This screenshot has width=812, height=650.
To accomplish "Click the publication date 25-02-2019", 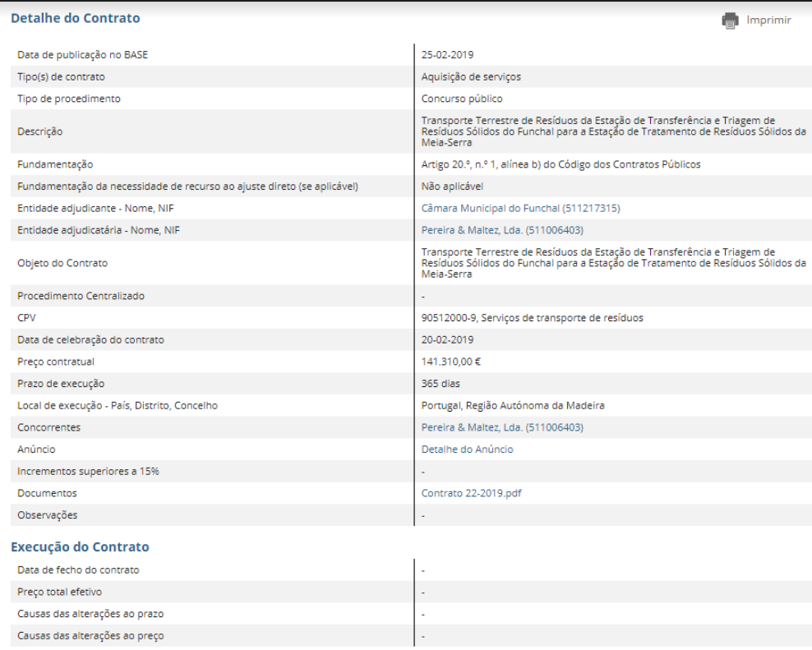I will 447,55.
